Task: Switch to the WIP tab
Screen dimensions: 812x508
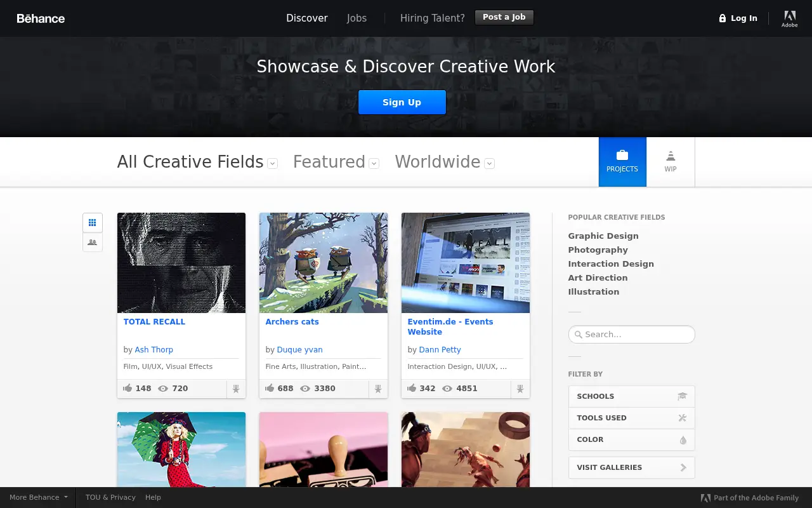Action: [671, 162]
